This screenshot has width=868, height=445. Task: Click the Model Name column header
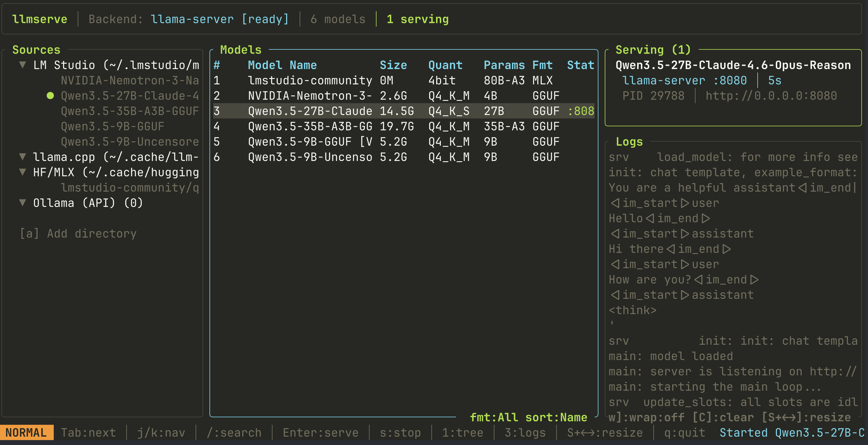coord(282,65)
